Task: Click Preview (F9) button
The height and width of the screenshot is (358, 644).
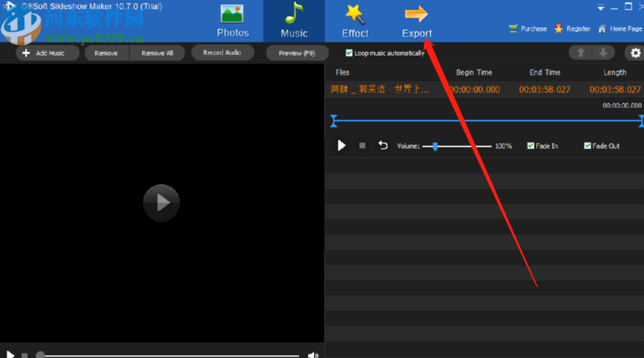Action: [297, 53]
